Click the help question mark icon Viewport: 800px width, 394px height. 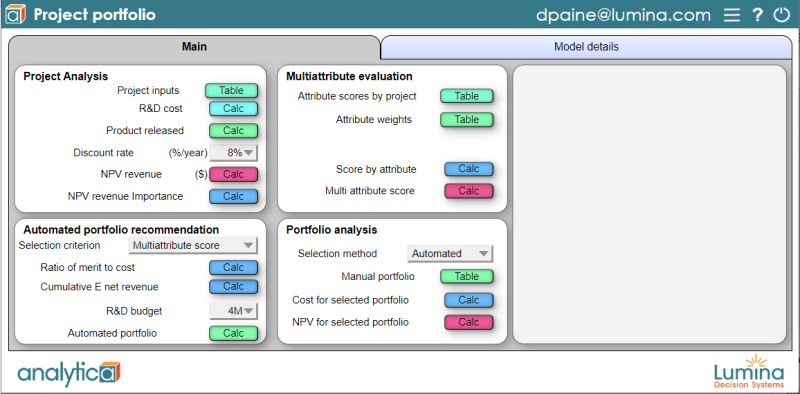[758, 15]
